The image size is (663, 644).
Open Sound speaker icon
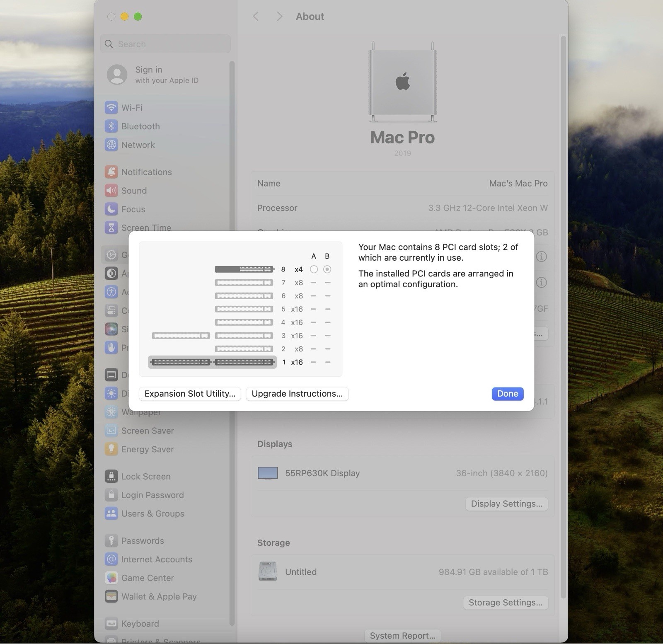111,191
